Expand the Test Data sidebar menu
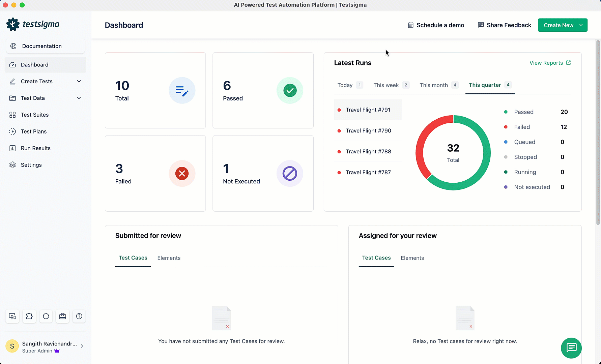This screenshot has width=601, height=364. pos(79,98)
